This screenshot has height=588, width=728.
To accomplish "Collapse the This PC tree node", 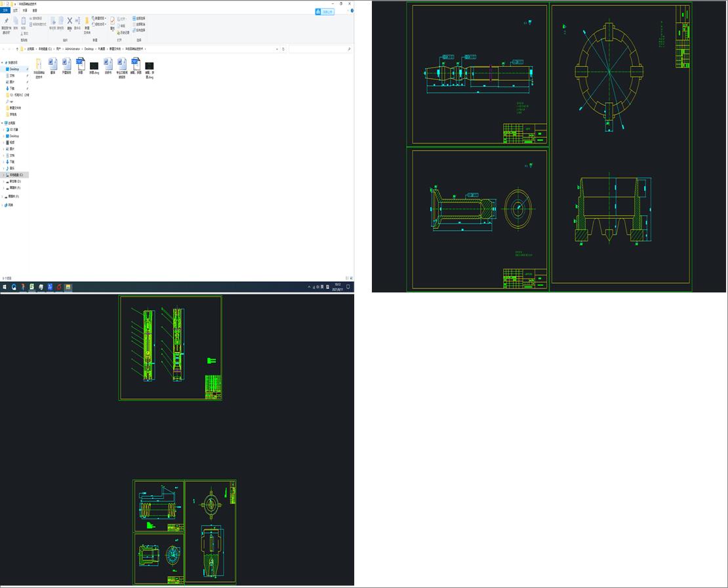I will [3, 123].
